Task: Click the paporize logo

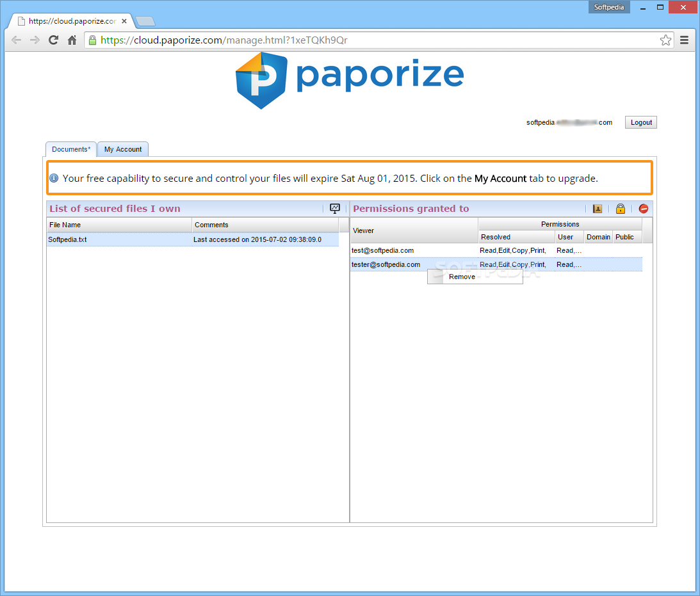Action: 350,80
